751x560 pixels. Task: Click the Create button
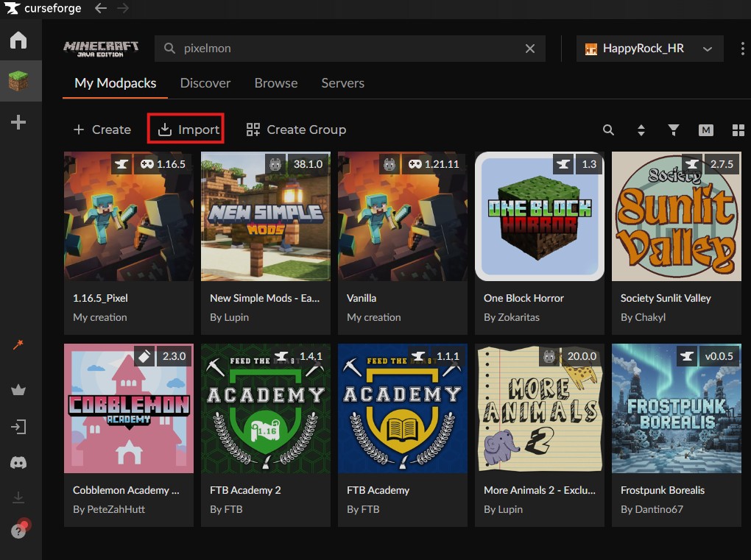[102, 130]
